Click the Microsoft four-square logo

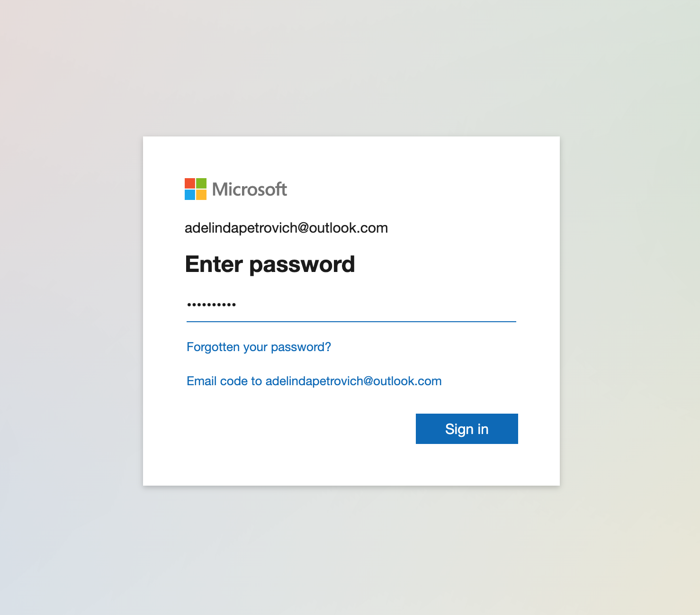(x=196, y=189)
